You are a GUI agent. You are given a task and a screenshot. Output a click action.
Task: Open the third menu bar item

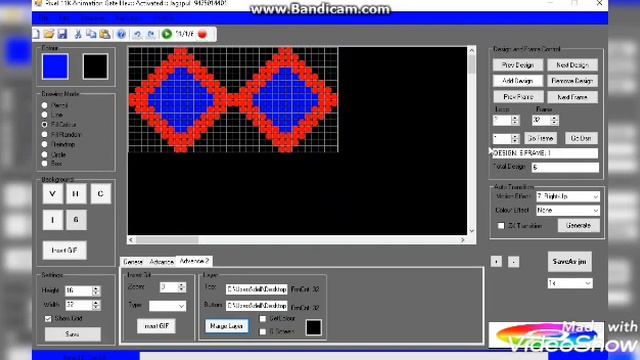pyautogui.click(x=92, y=18)
